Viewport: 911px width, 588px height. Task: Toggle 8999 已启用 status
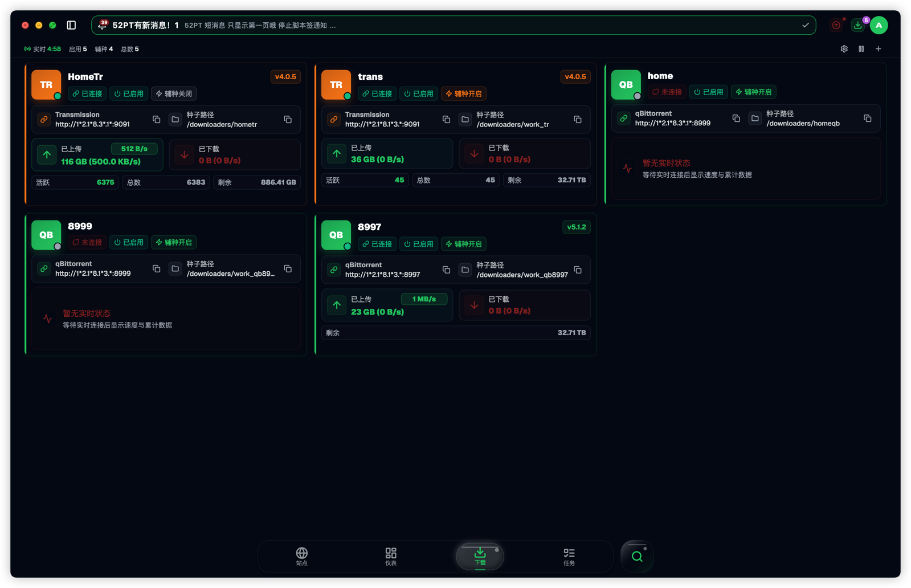(x=129, y=242)
